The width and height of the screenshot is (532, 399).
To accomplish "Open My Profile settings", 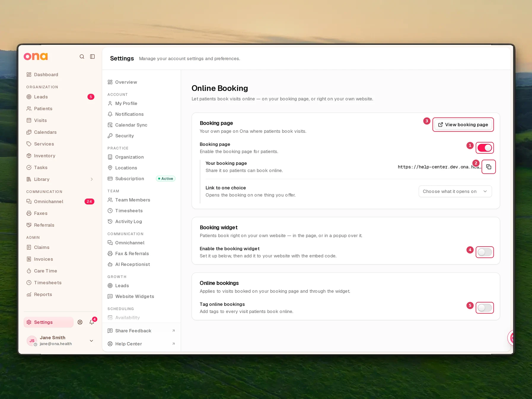I will pyautogui.click(x=141, y=103).
